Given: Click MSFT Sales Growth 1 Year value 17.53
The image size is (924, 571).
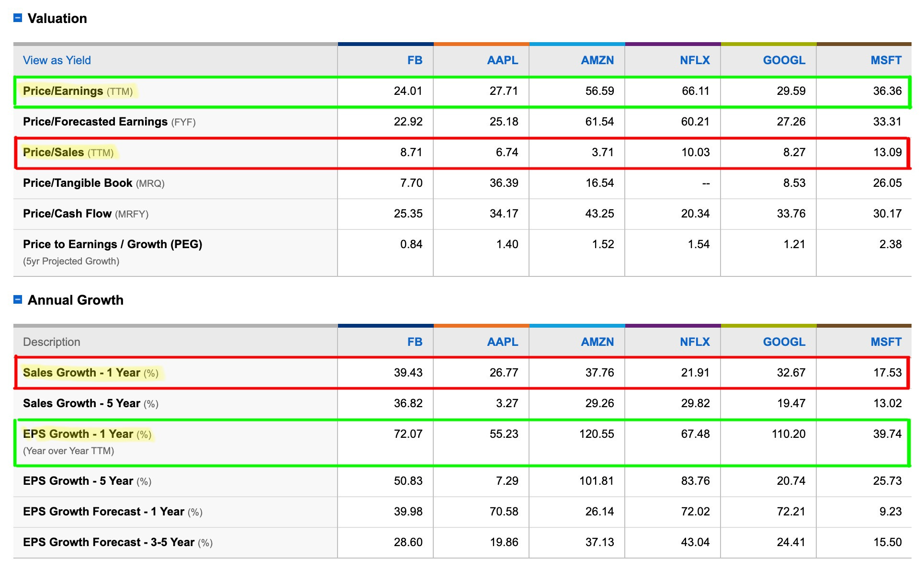Looking at the screenshot, I should (887, 373).
